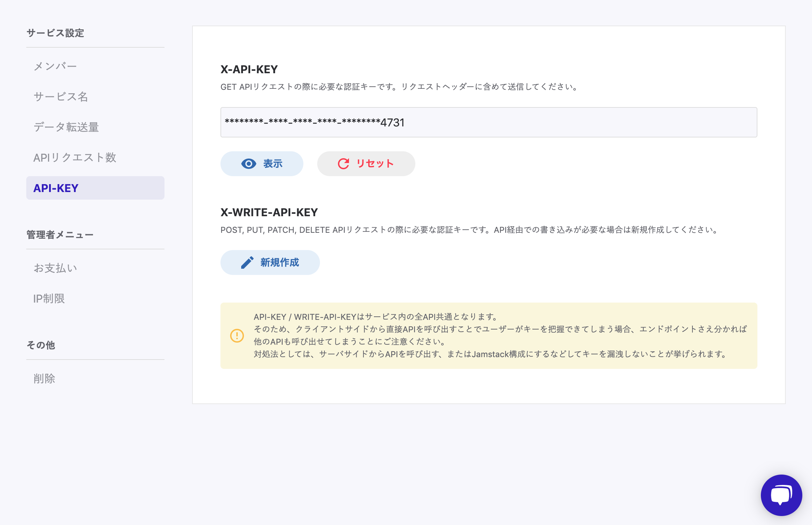Click the X-WRITE-API-KEY heading

point(269,212)
